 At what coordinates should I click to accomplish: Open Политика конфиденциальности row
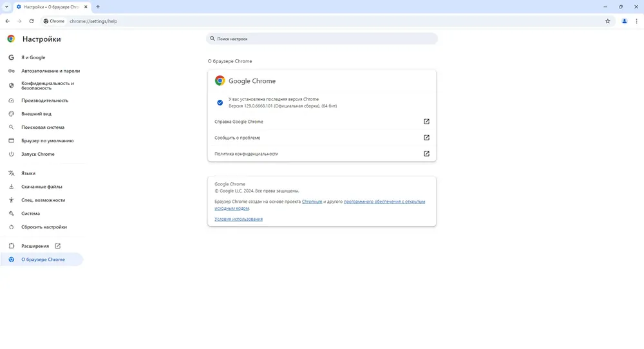point(321,153)
